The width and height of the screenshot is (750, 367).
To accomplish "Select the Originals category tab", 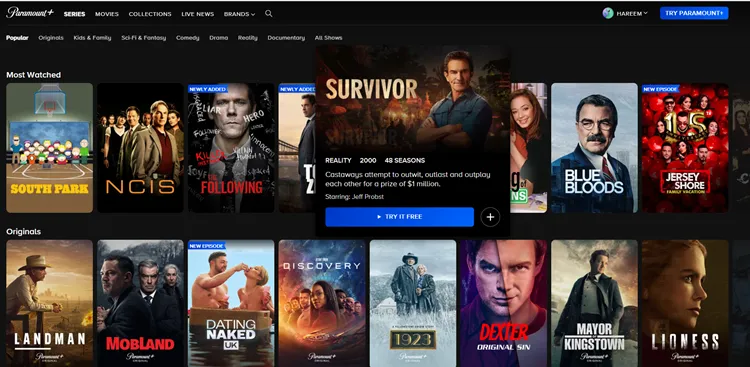I will 51,38.
